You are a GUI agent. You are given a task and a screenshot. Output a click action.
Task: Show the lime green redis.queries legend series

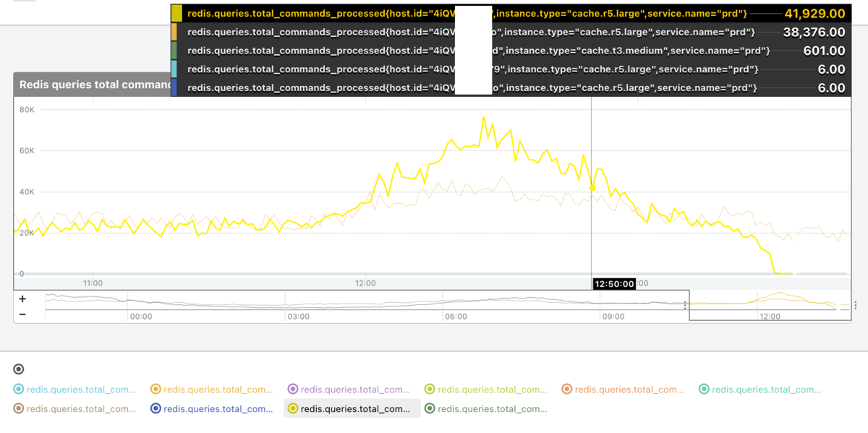tap(485, 390)
